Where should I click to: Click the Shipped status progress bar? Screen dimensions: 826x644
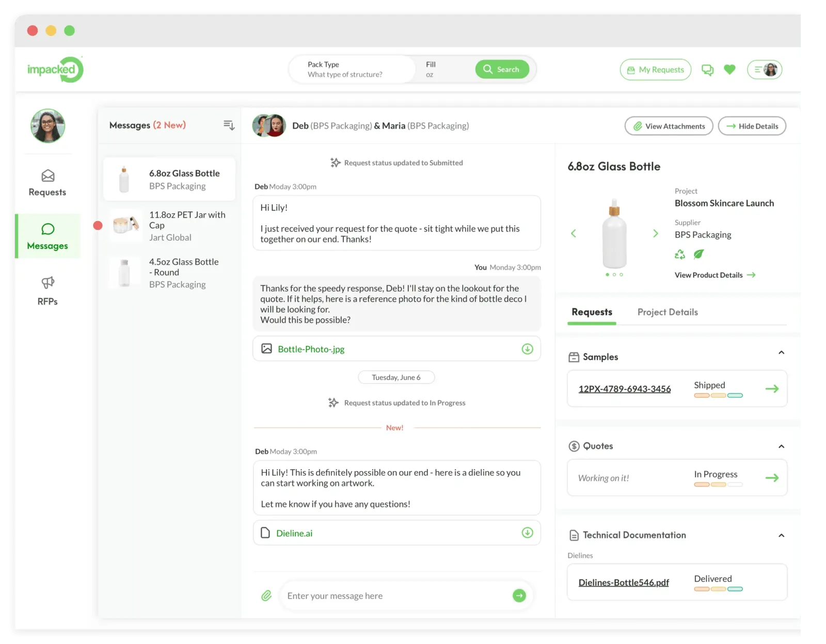(718, 396)
